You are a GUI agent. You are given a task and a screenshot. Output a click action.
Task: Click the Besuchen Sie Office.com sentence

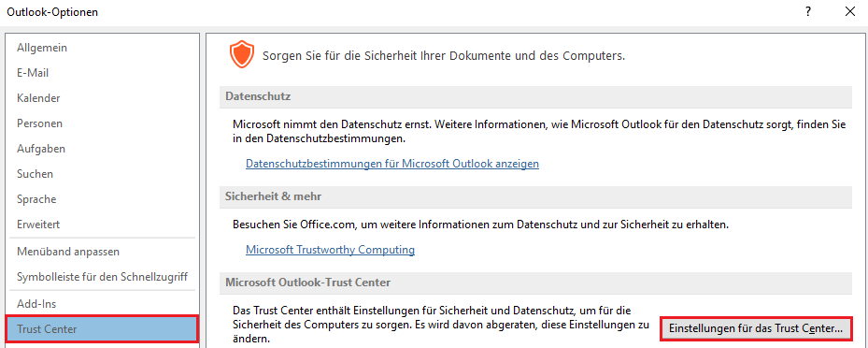pos(480,225)
